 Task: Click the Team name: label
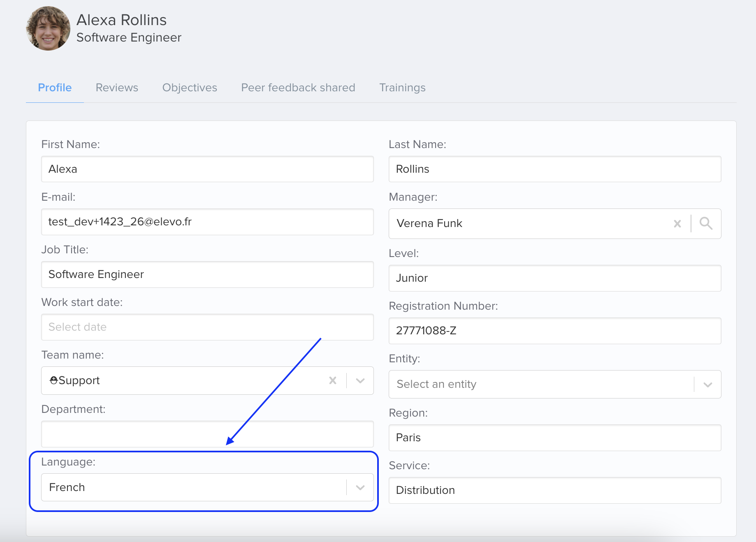(72, 355)
